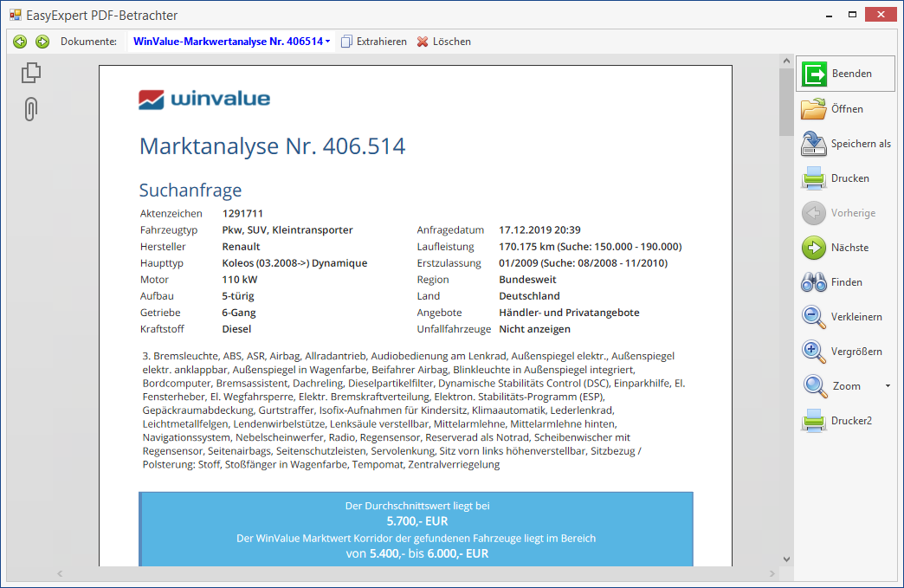This screenshot has width=904, height=588.
Task: Click the Motor value '110 kW'
Action: tap(240, 280)
